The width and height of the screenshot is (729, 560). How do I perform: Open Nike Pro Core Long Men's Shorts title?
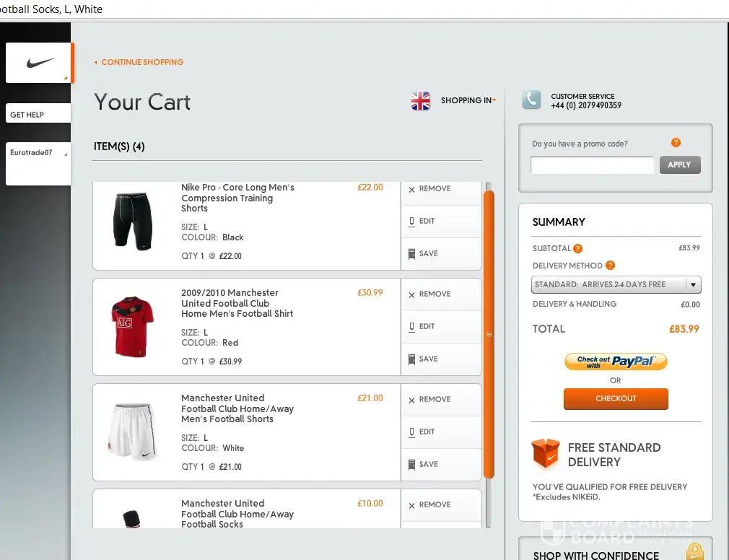(x=237, y=198)
